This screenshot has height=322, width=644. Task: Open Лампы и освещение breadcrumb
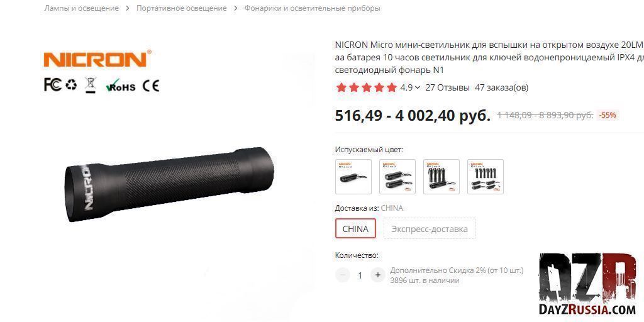point(81,8)
